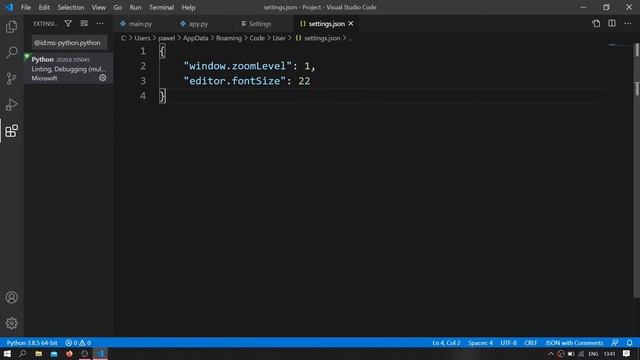Filter extensions with the funnel icon
This screenshot has height=360, width=640.
tap(68, 24)
